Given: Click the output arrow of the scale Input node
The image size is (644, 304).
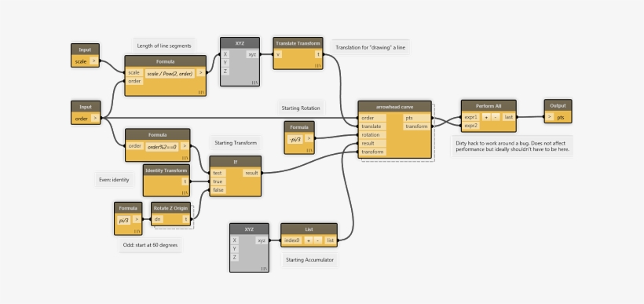Looking at the screenshot, I should [x=93, y=61].
